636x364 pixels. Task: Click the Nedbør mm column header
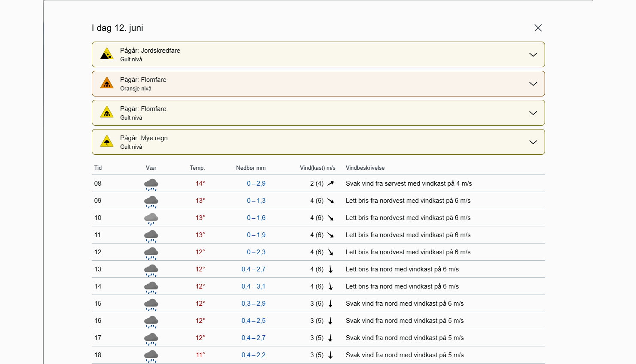(251, 168)
